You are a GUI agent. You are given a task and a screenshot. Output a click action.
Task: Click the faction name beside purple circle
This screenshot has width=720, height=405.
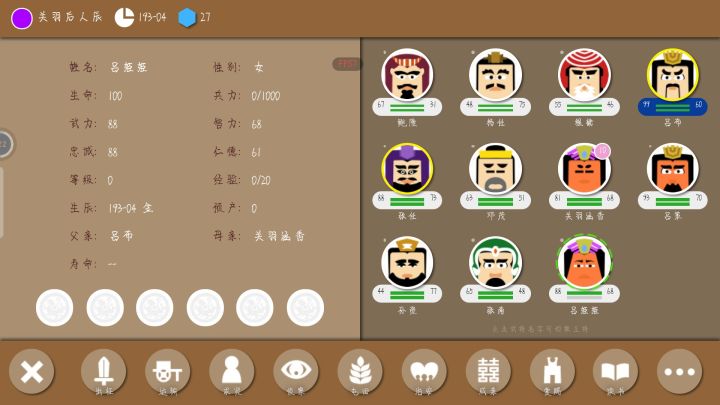coord(70,17)
